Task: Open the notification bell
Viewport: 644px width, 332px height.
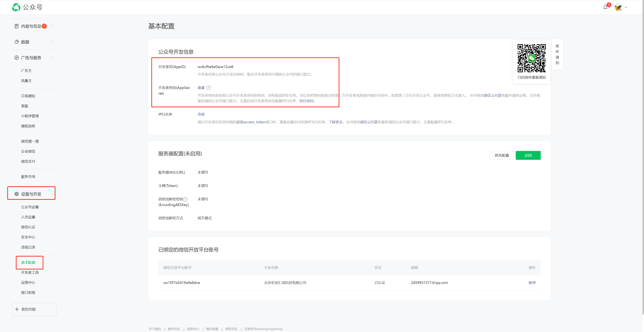Action: coord(605,7)
